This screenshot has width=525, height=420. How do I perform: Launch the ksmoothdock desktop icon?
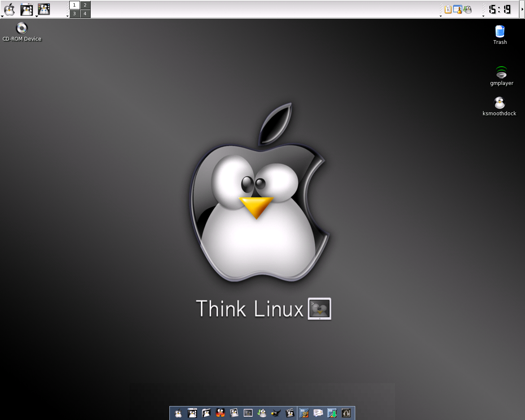[499, 106]
